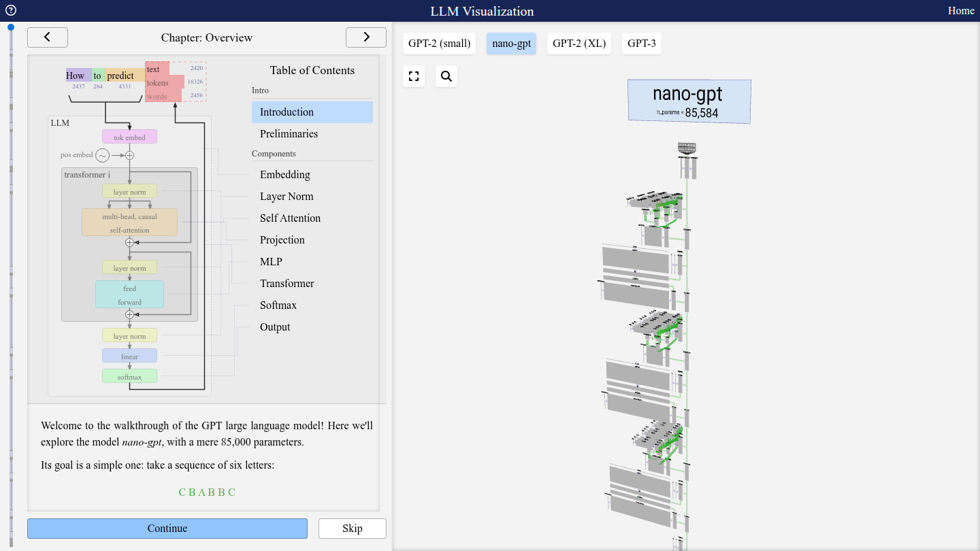Open the Embedding section

312,175
